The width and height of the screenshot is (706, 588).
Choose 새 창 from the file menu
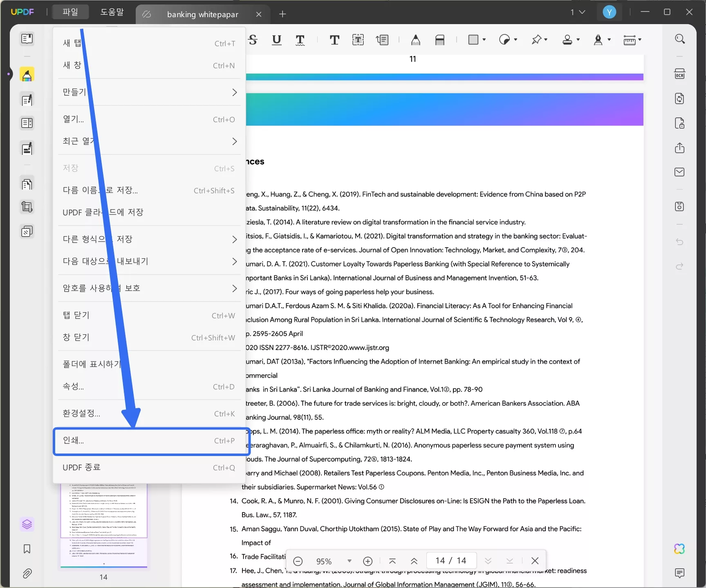point(149,65)
